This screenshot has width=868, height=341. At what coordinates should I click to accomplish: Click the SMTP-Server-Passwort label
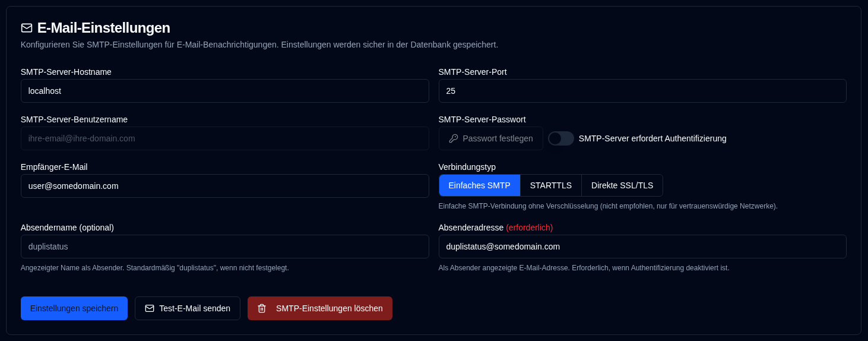tap(482, 119)
